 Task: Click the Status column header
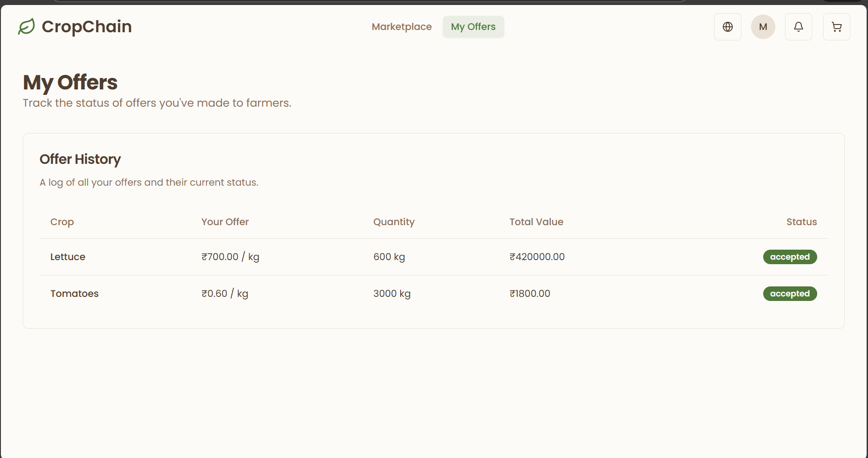801,222
